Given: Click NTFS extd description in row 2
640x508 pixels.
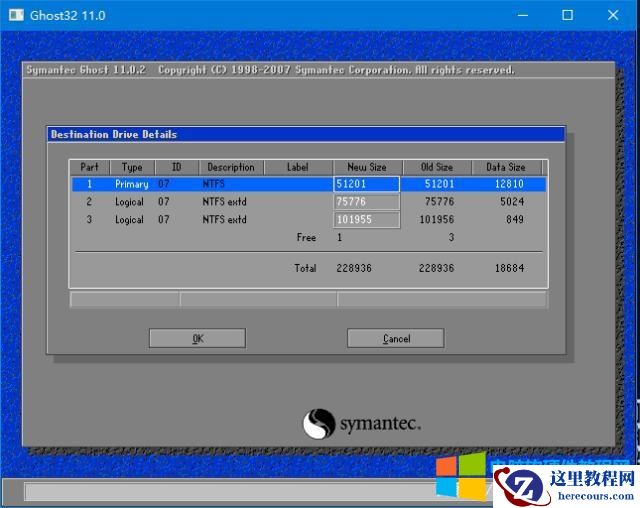Looking at the screenshot, I should (x=224, y=202).
